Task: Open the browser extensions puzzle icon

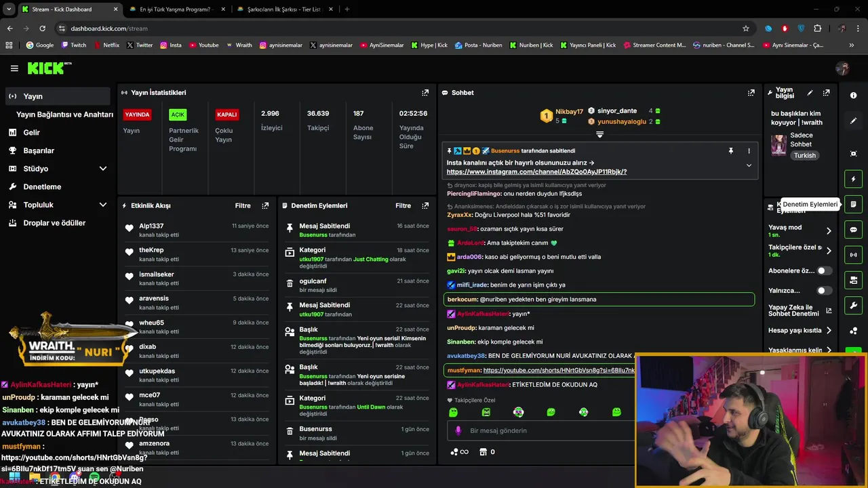Action: coord(817,28)
